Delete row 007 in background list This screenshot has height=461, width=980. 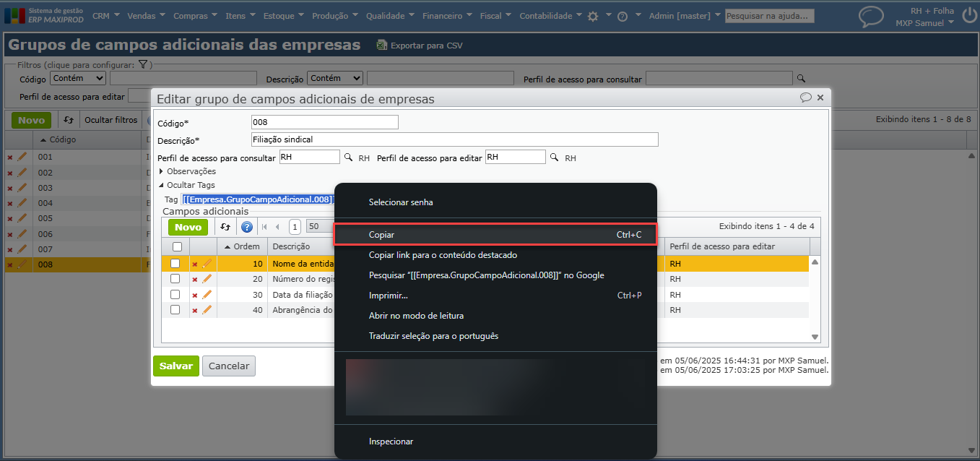(x=10, y=250)
